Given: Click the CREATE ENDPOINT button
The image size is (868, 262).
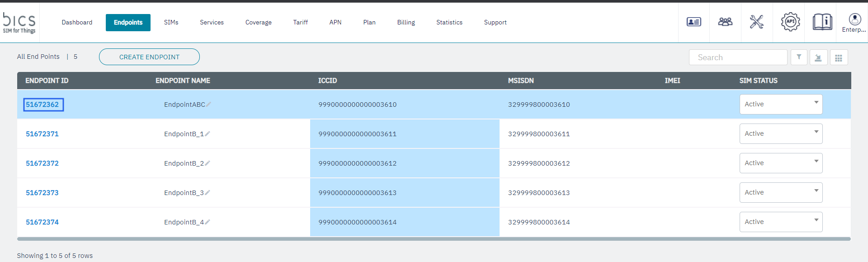Looking at the screenshot, I should [x=149, y=57].
